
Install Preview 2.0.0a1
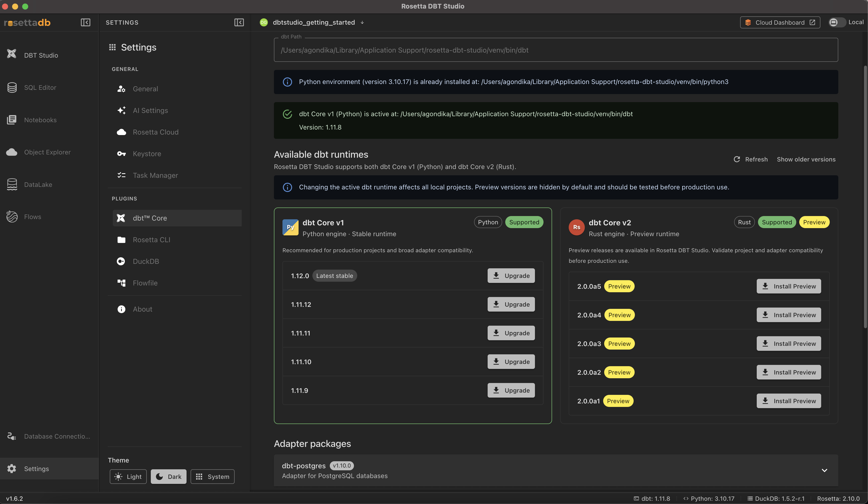coord(789,401)
